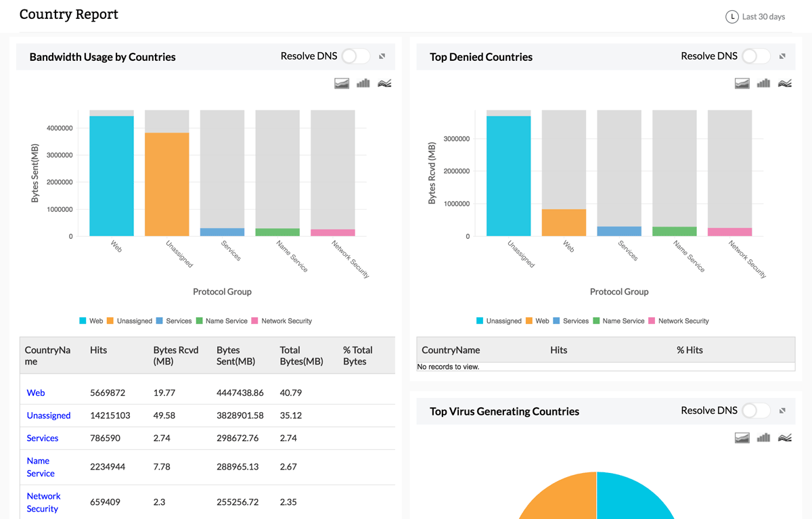Select line chart icon in Top Virus panel

click(785, 438)
